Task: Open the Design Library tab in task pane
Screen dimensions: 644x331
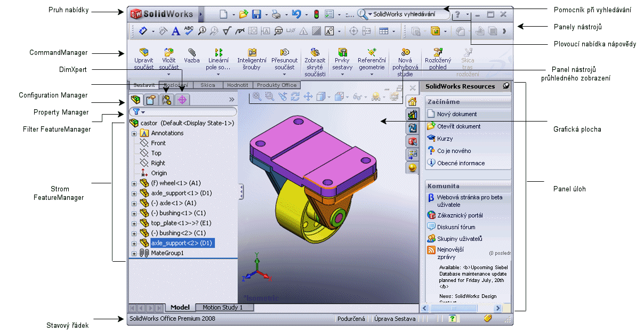Action: click(412, 115)
